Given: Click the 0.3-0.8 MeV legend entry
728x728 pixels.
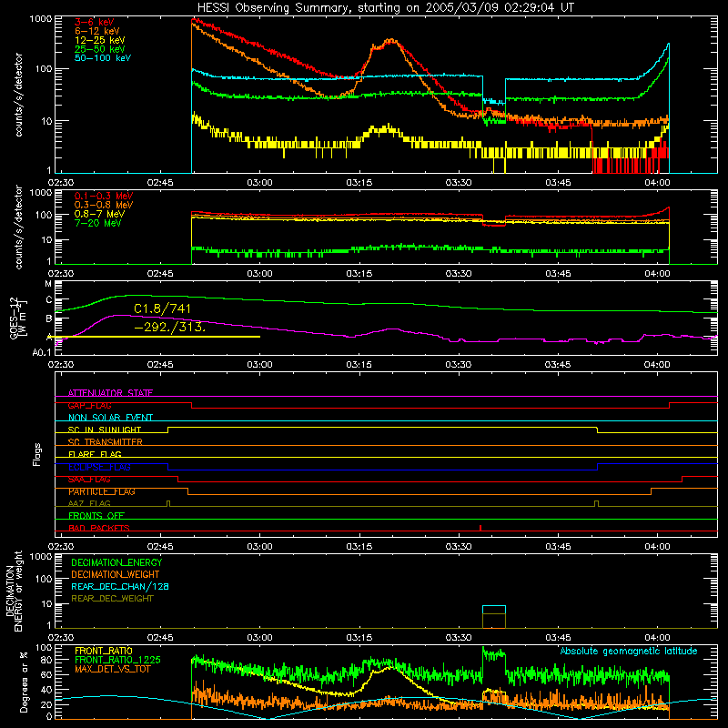Looking at the screenshot, I should click(x=104, y=205).
